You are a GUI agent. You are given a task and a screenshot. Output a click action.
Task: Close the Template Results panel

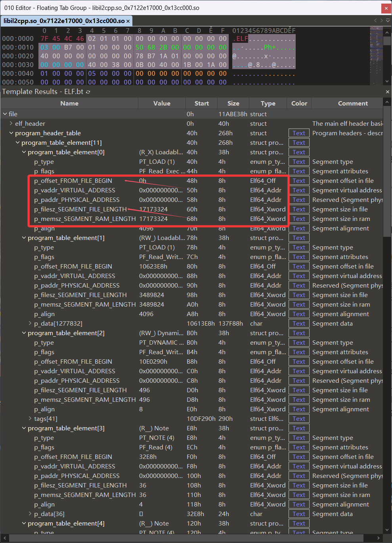(x=388, y=92)
